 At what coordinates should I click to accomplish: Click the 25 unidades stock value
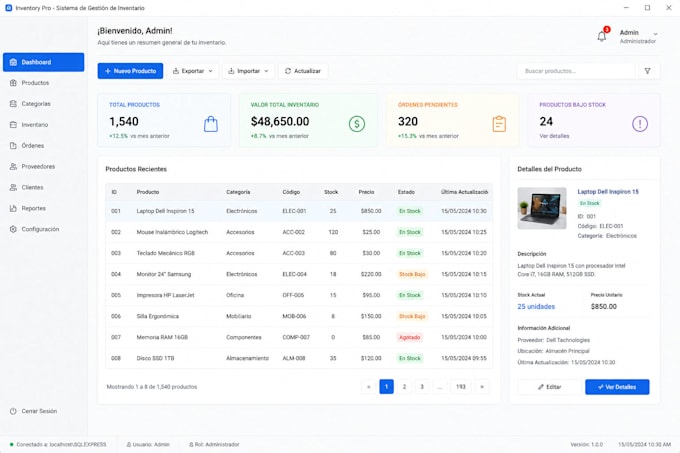[536, 306]
